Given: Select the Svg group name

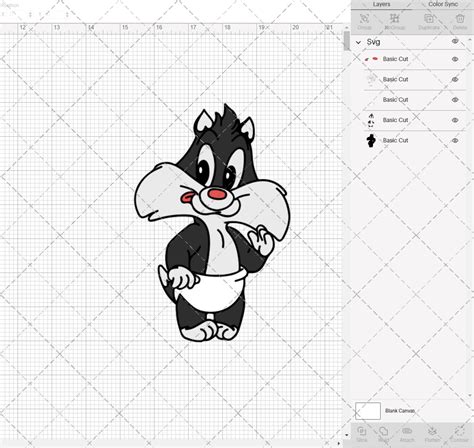Looking at the screenshot, I should (x=373, y=42).
